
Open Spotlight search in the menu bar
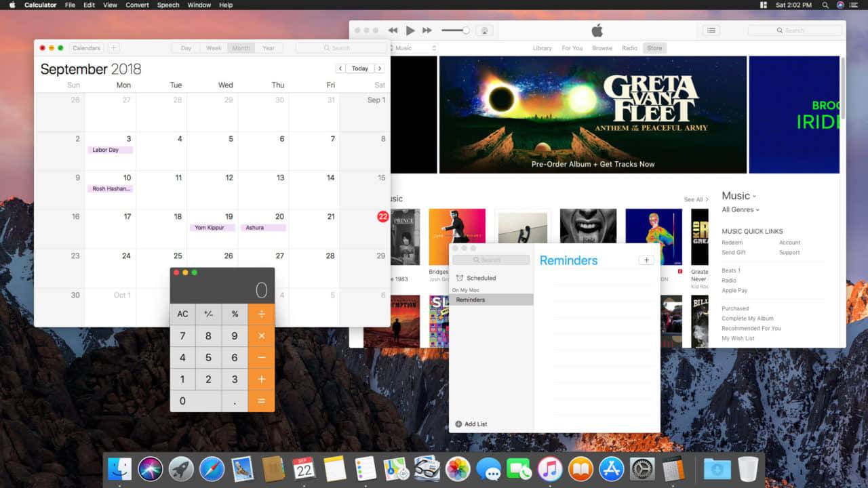[x=825, y=5]
